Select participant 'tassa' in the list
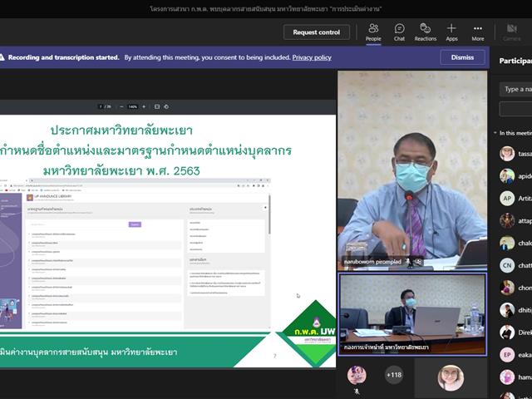 point(515,154)
